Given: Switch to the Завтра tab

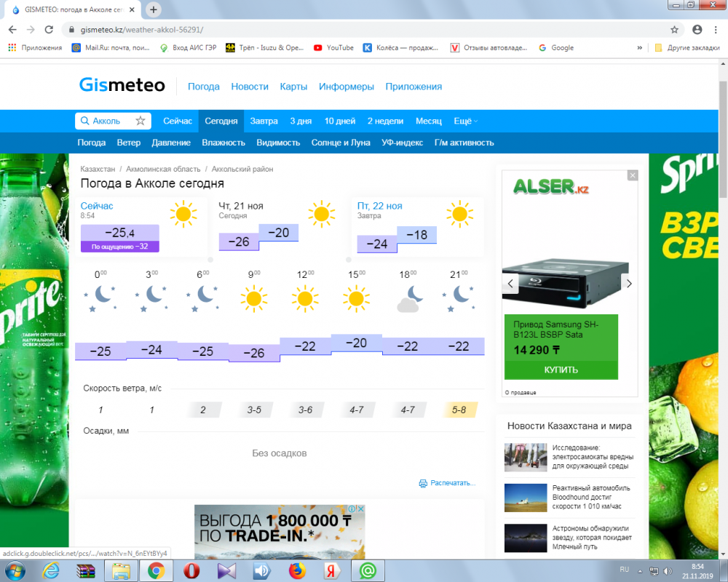Looking at the screenshot, I should (x=264, y=121).
